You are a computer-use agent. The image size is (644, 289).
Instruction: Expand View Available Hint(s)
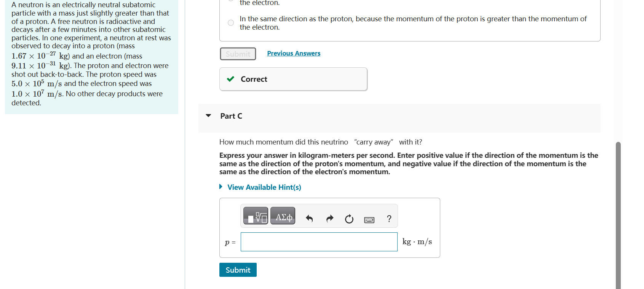pos(264,187)
